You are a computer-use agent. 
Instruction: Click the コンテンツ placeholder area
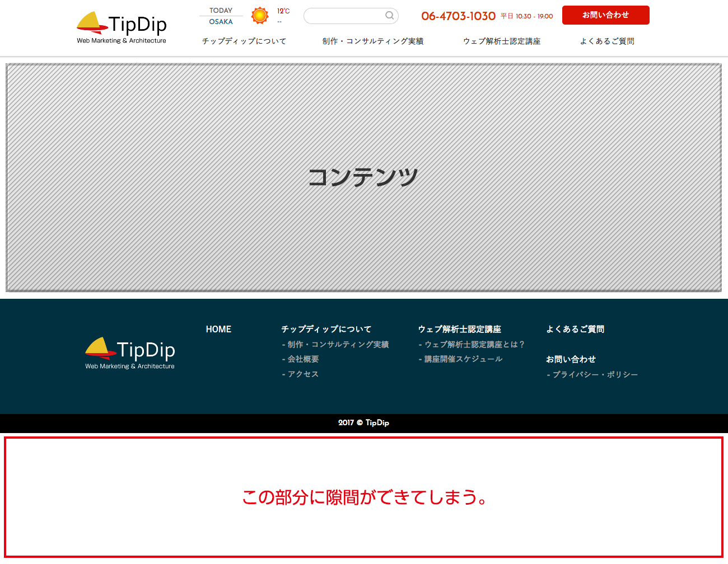pos(363,177)
